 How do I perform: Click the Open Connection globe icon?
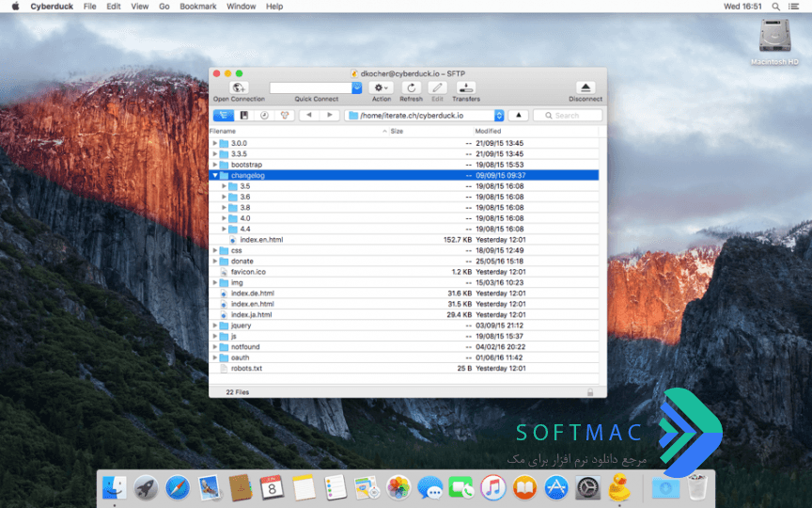(x=239, y=87)
